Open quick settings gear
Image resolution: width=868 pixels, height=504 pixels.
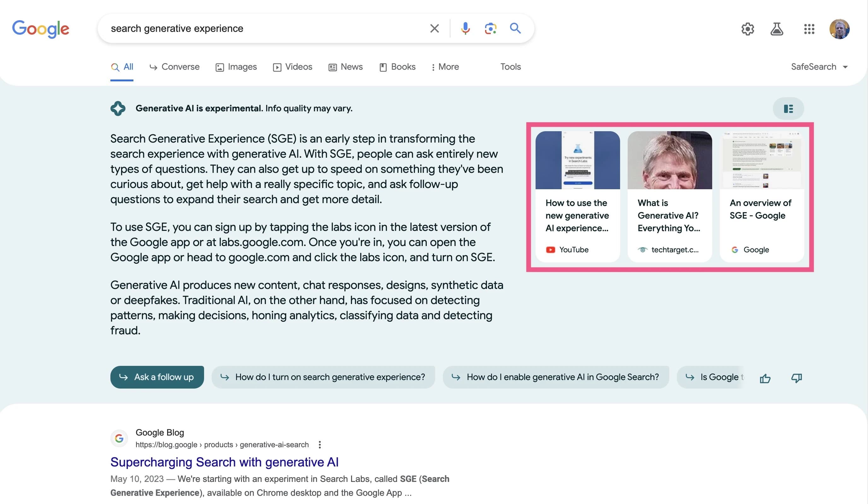(x=747, y=29)
